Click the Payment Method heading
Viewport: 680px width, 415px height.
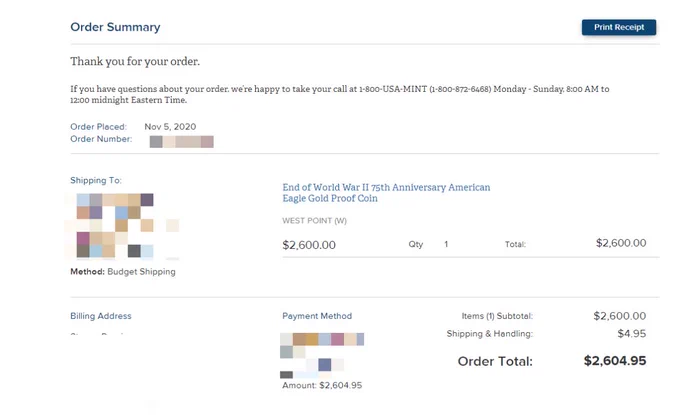click(x=317, y=316)
